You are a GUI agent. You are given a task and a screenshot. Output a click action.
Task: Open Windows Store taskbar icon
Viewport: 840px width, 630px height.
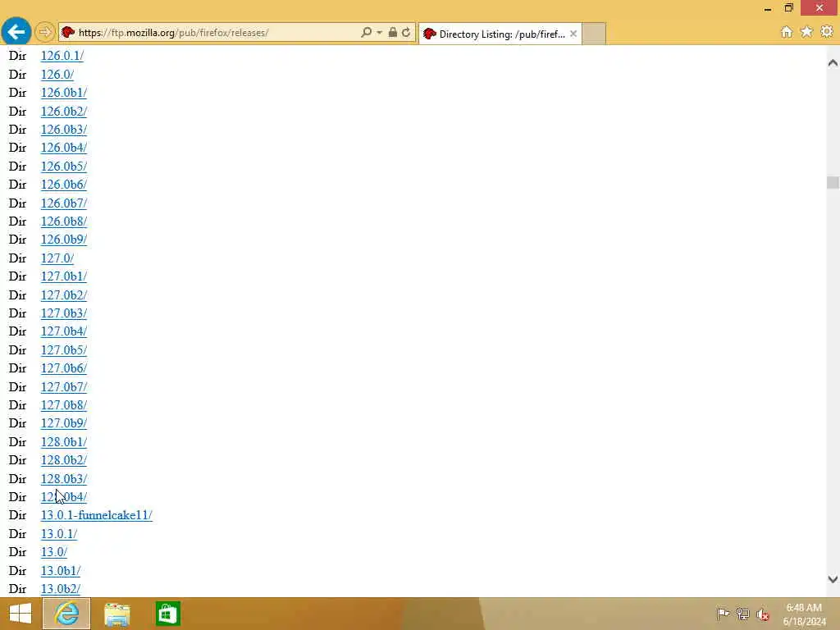pyautogui.click(x=167, y=614)
